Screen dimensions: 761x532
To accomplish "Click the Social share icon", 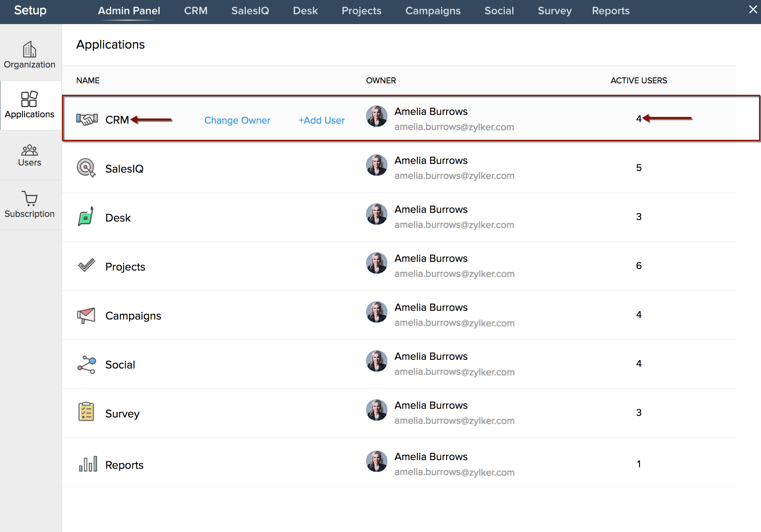I will pyautogui.click(x=86, y=364).
